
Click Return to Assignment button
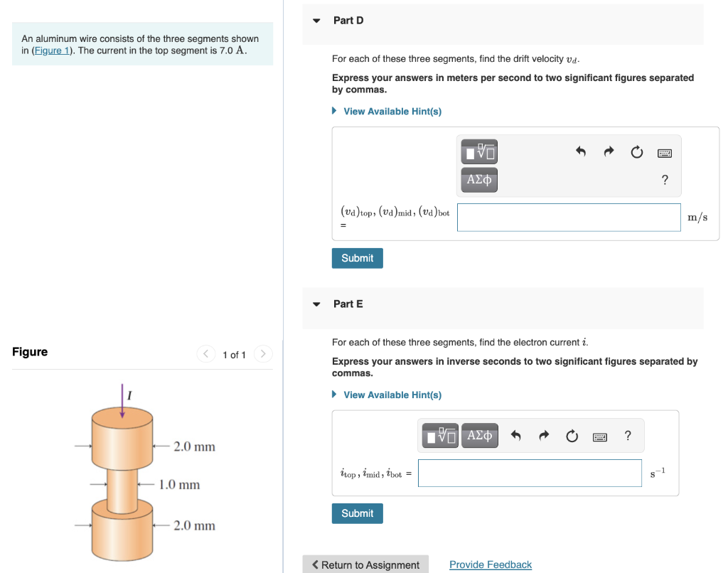[x=365, y=564]
